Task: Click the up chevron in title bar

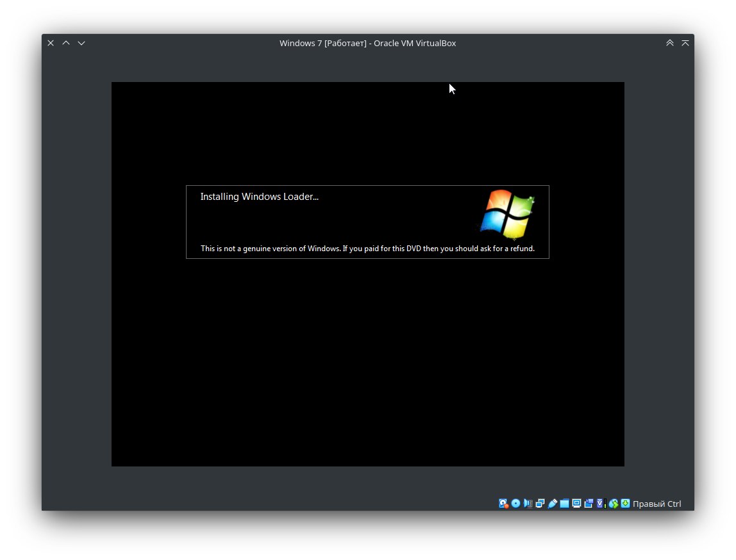Action: [x=66, y=43]
